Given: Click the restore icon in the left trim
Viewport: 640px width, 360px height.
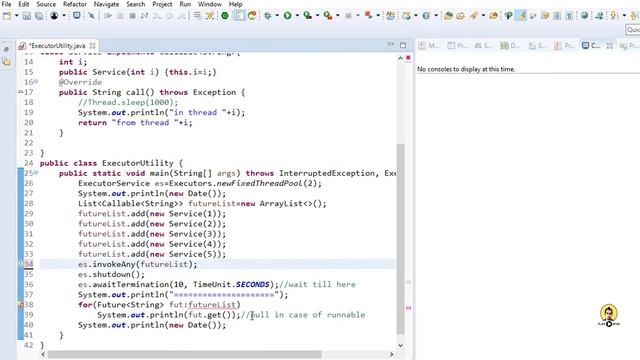Looking at the screenshot, I should (x=7, y=50).
